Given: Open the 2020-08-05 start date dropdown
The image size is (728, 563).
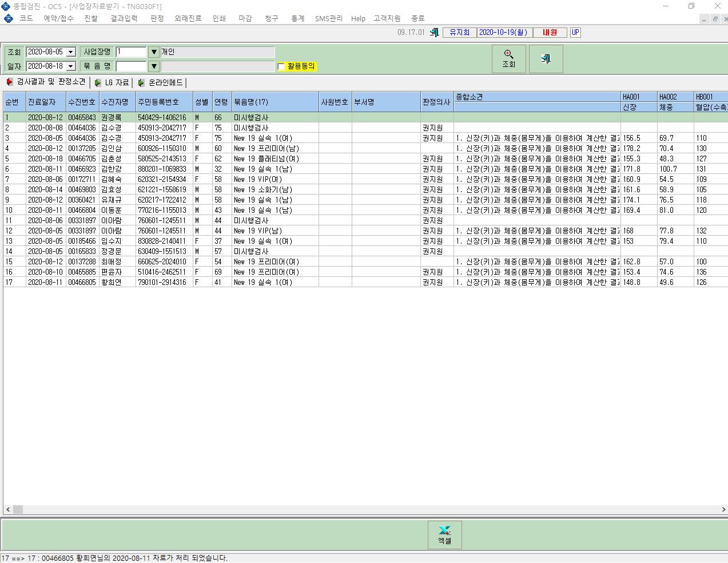Looking at the screenshot, I should 71,52.
